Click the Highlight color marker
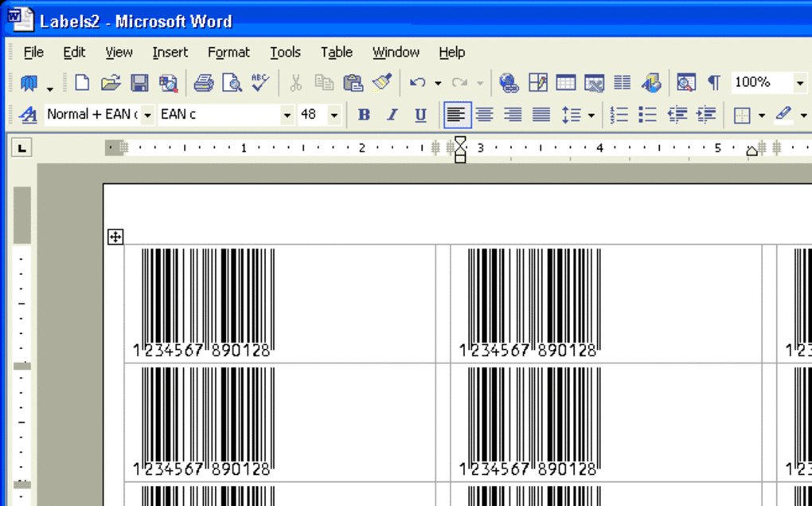Viewport: 812px width, 506px height. tap(783, 115)
